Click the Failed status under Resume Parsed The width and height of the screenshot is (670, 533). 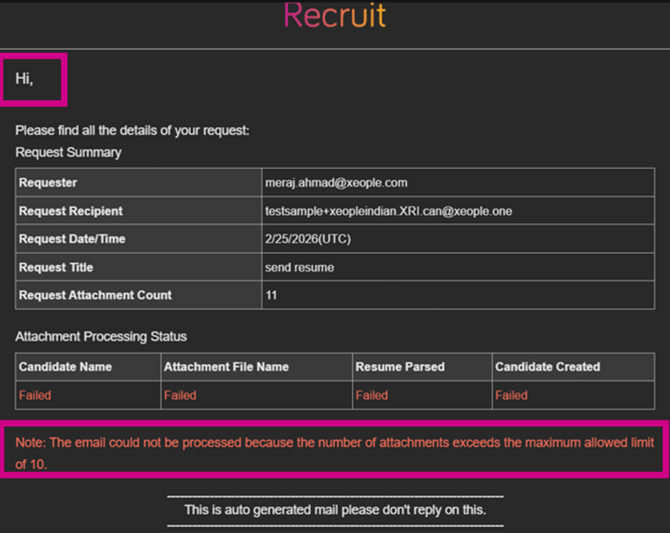pos(371,395)
